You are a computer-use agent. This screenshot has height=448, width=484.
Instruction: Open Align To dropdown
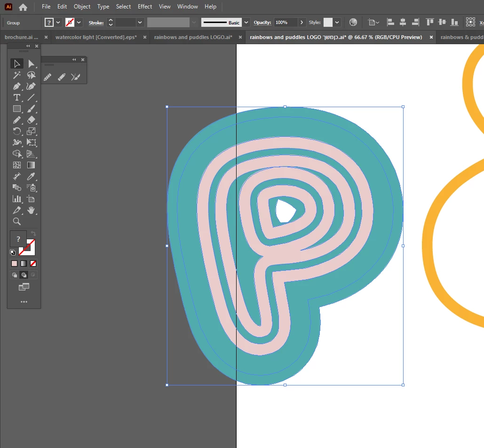(373, 22)
